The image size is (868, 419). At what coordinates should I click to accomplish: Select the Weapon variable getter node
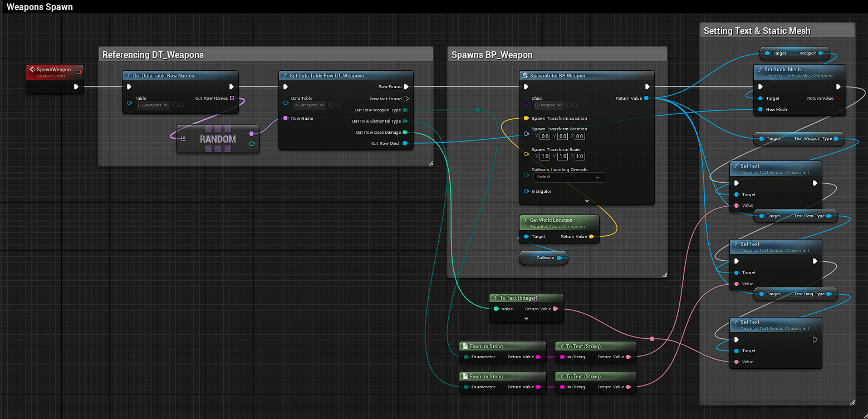click(x=795, y=53)
